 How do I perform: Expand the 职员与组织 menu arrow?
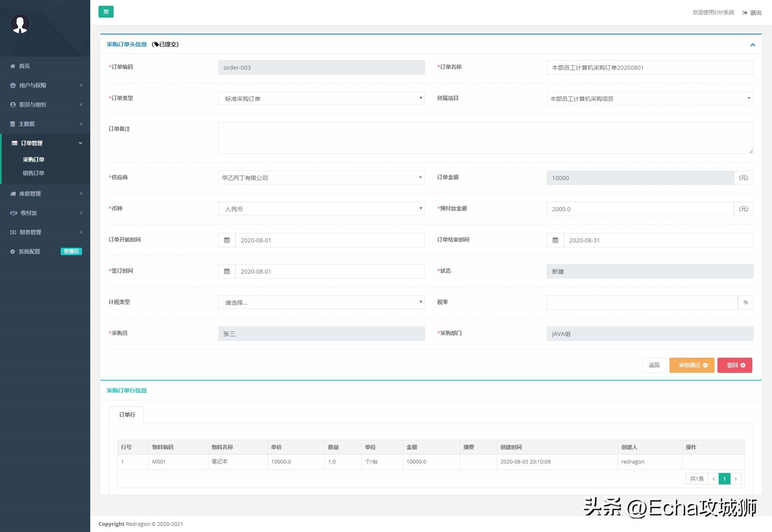[81, 105]
